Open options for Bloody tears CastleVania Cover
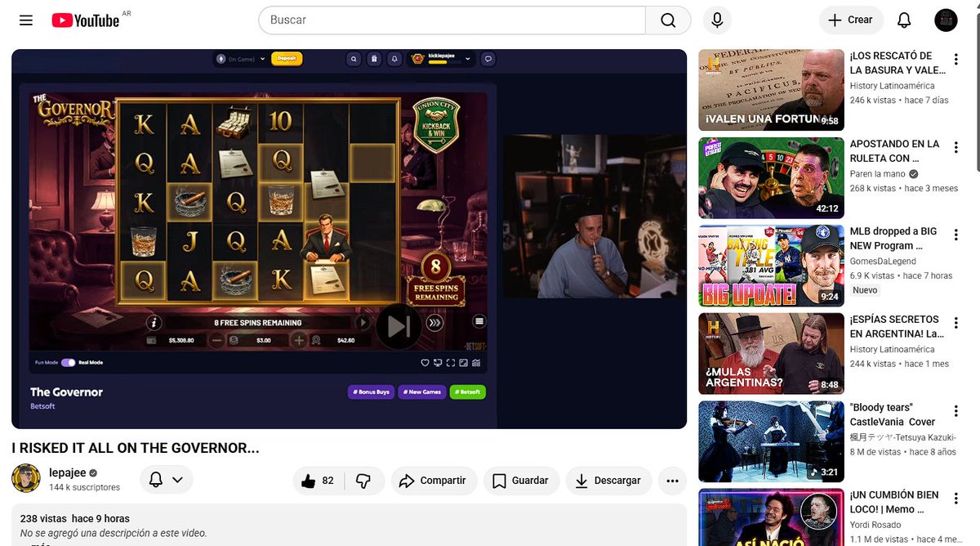980x546 pixels. [955, 410]
